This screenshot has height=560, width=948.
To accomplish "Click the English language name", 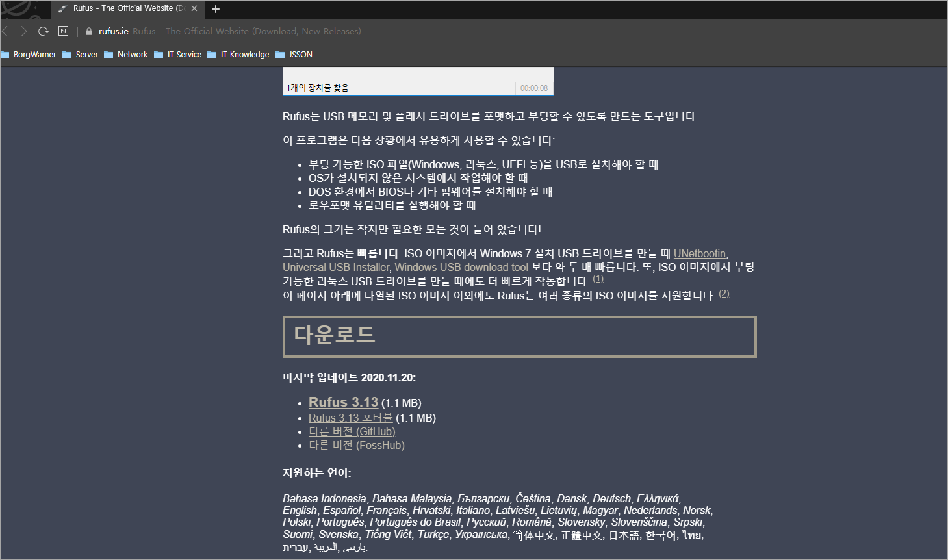I will 300,510.
